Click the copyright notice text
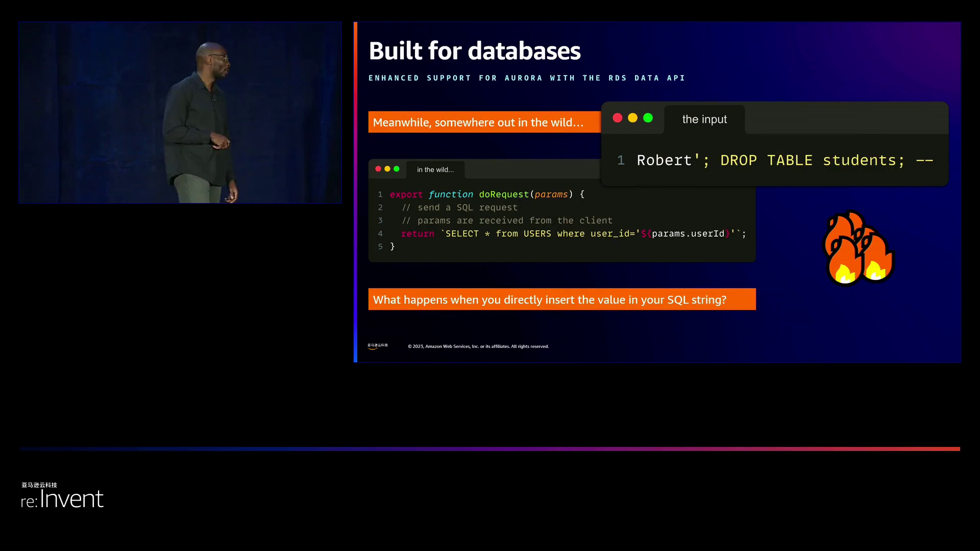980x551 pixels. (x=478, y=346)
